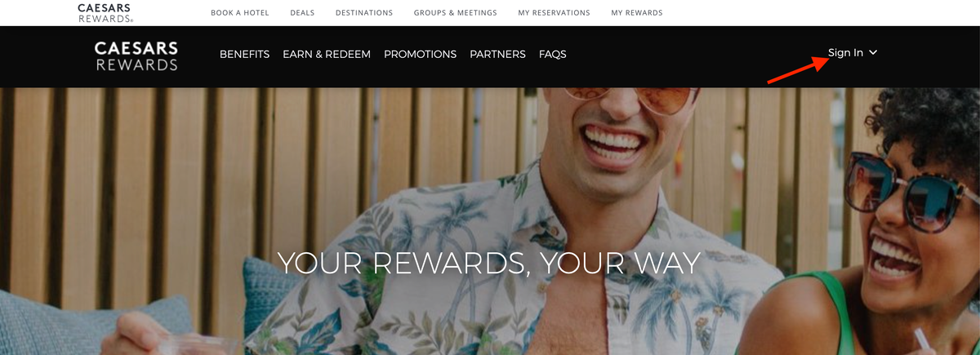Click the small Caesars Rewards logo in top bar
The width and height of the screenshot is (980, 355).
[x=105, y=12]
